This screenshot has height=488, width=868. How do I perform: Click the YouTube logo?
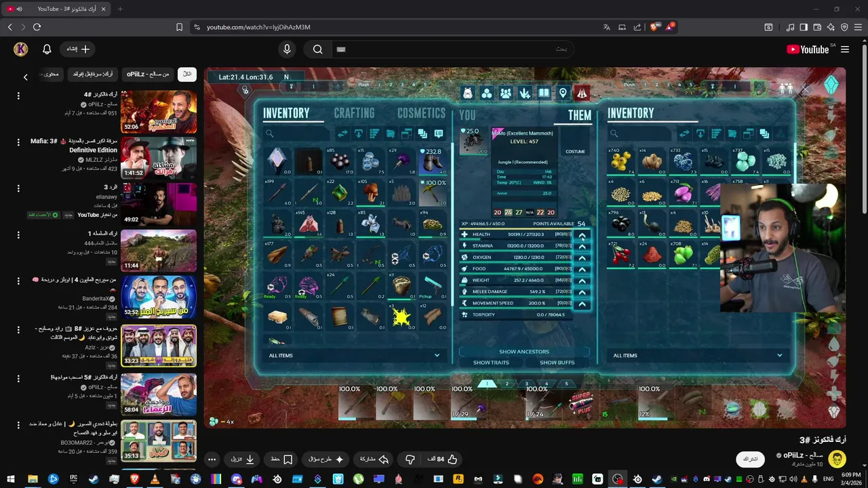[x=808, y=49]
